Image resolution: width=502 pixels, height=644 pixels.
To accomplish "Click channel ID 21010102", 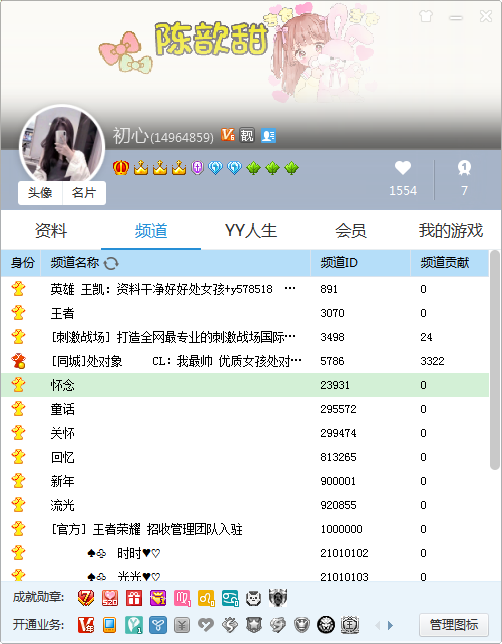I will click(344, 553).
